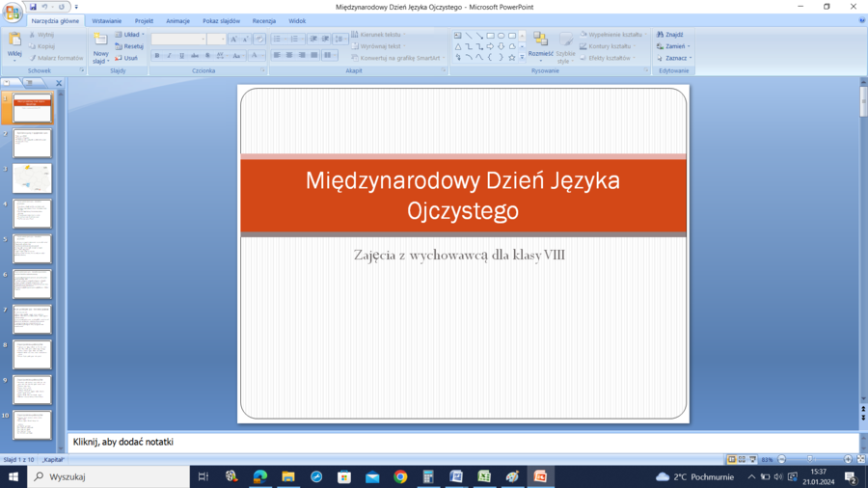Save the presentation from the Quick Access Toolbar
The image size is (868, 488).
coord(33,7)
